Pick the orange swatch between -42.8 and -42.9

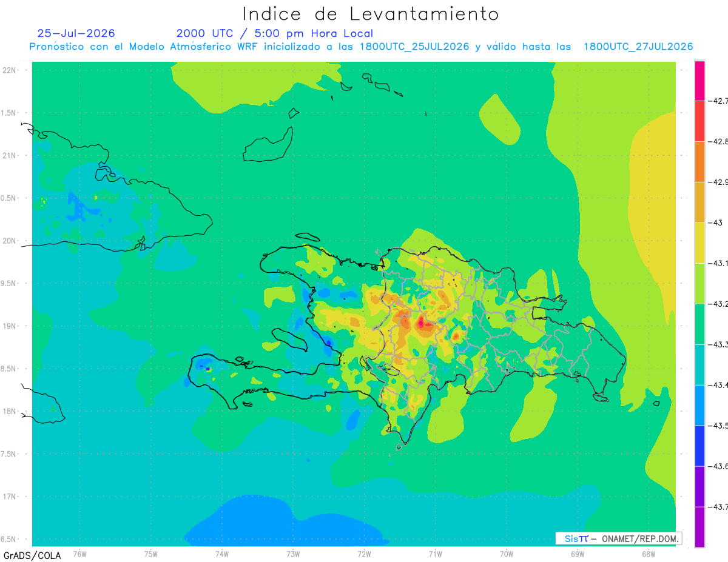point(699,161)
